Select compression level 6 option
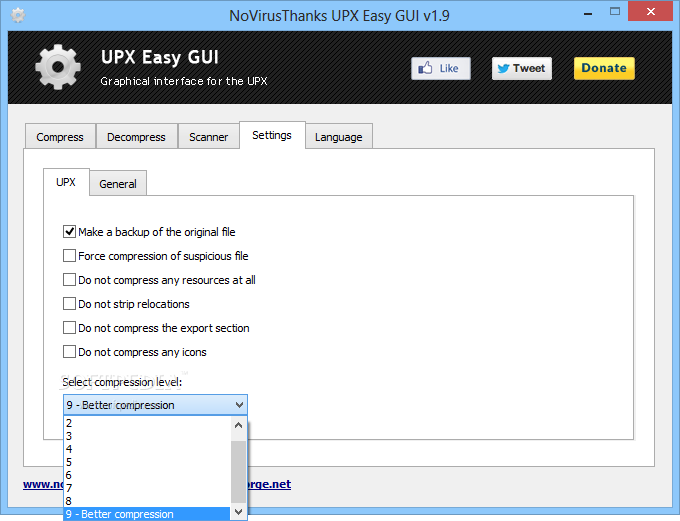Viewport: 680px width, 521px height. (x=147, y=475)
